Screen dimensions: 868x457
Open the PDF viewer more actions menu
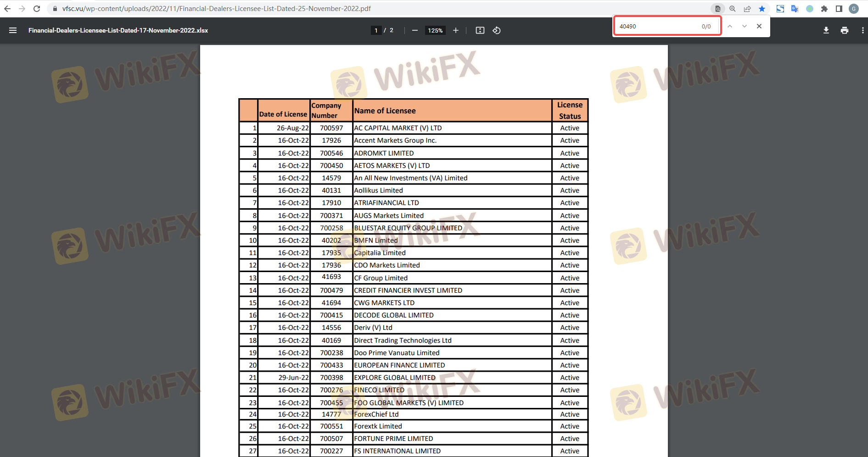pyautogui.click(x=862, y=30)
